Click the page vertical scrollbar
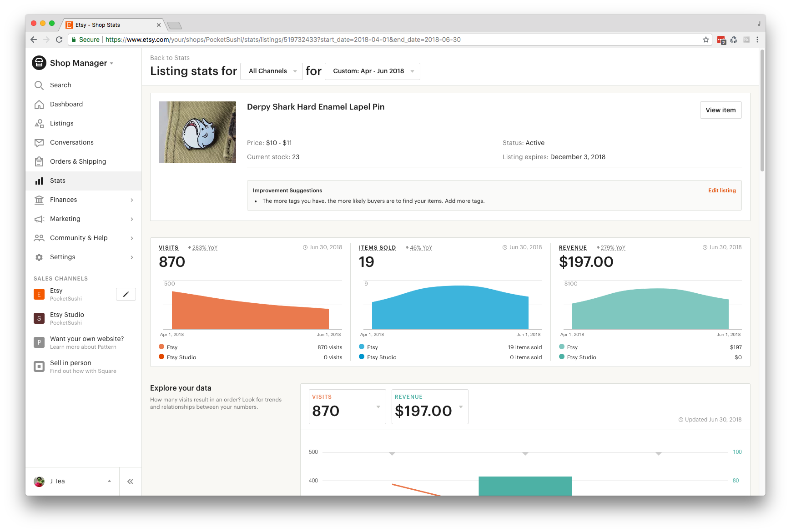Screen dimensions: 791x532 (762, 110)
